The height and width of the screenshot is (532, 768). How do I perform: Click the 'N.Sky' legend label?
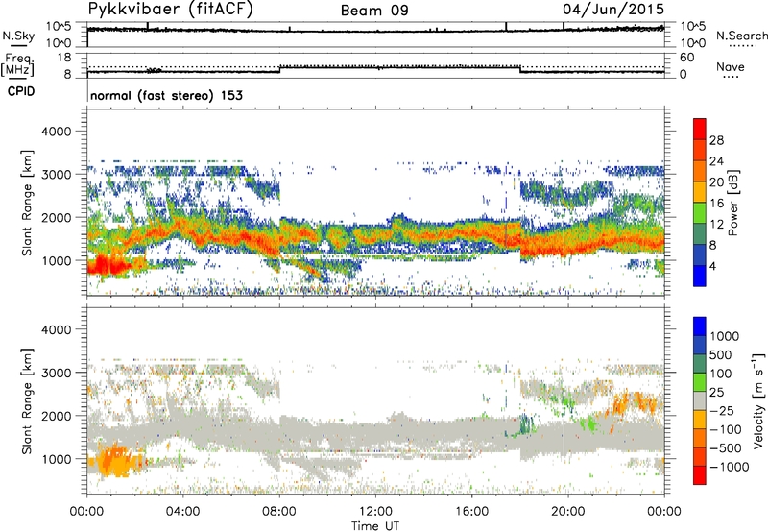(x=18, y=36)
